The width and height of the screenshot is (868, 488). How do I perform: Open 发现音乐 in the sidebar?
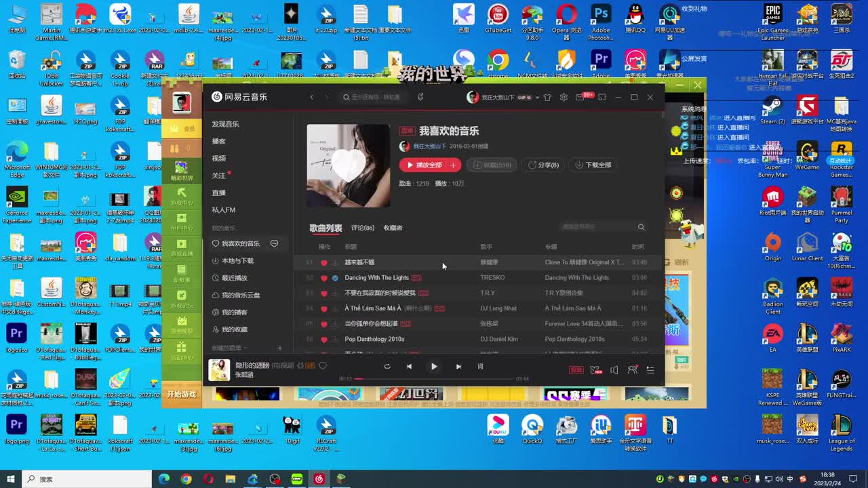point(225,124)
